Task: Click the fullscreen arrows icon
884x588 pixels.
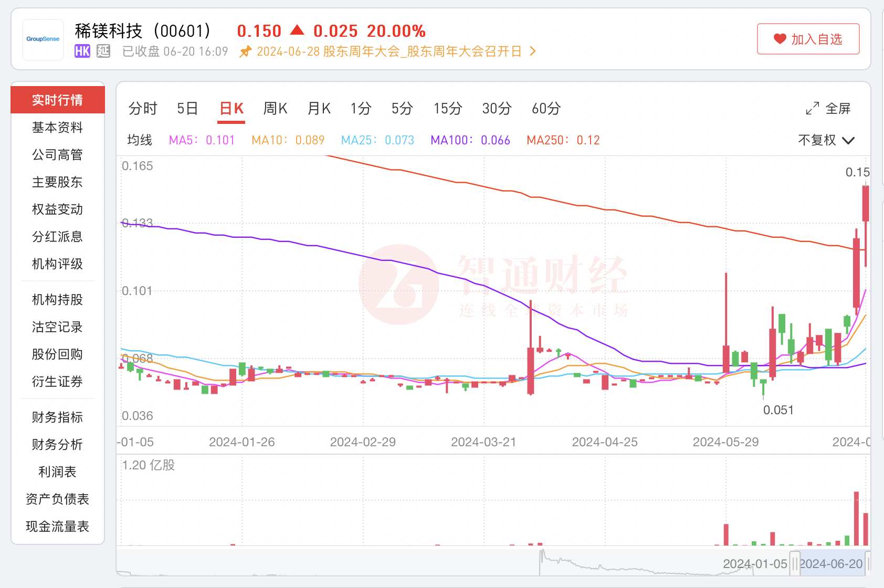Action: 813,109
